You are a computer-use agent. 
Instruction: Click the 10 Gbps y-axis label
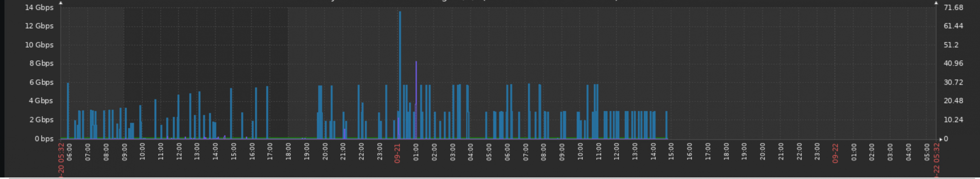[x=39, y=45]
